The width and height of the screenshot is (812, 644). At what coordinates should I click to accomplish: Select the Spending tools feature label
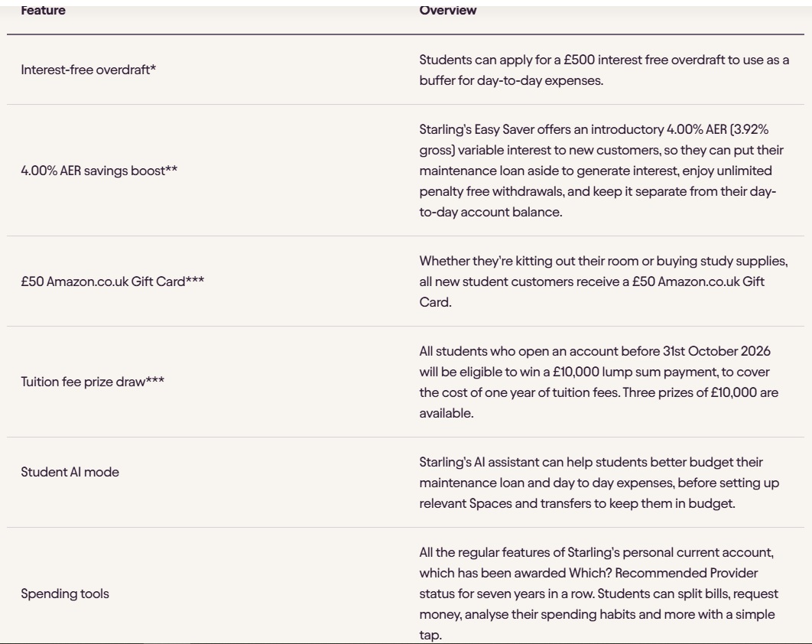65,594
